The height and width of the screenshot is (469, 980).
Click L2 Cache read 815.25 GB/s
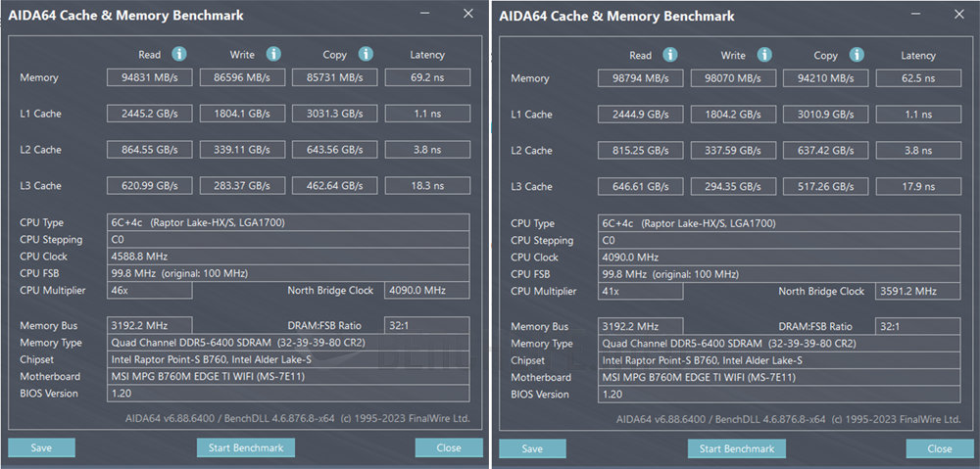pos(640,151)
